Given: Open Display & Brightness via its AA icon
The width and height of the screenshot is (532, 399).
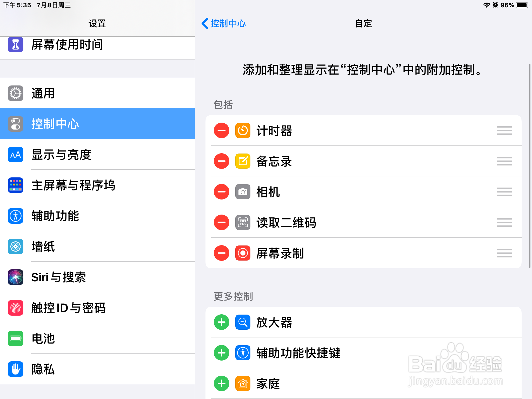Looking at the screenshot, I should pyautogui.click(x=15, y=155).
